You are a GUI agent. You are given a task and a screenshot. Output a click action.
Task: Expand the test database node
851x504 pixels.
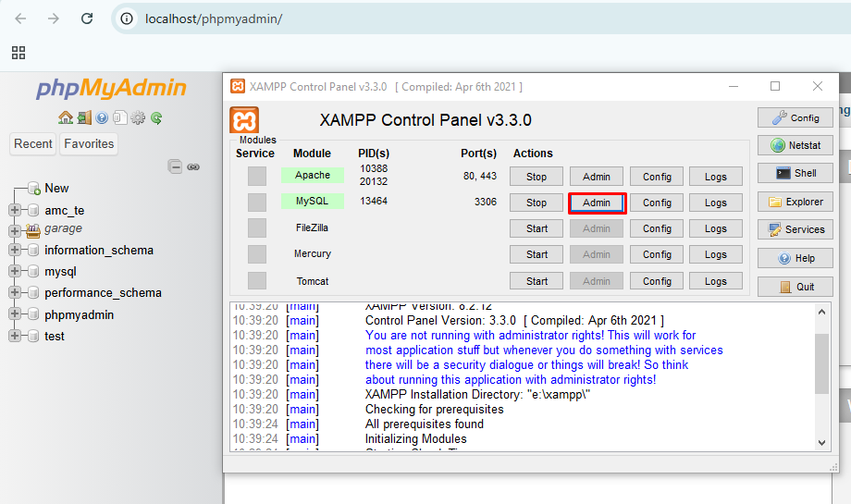click(15, 336)
